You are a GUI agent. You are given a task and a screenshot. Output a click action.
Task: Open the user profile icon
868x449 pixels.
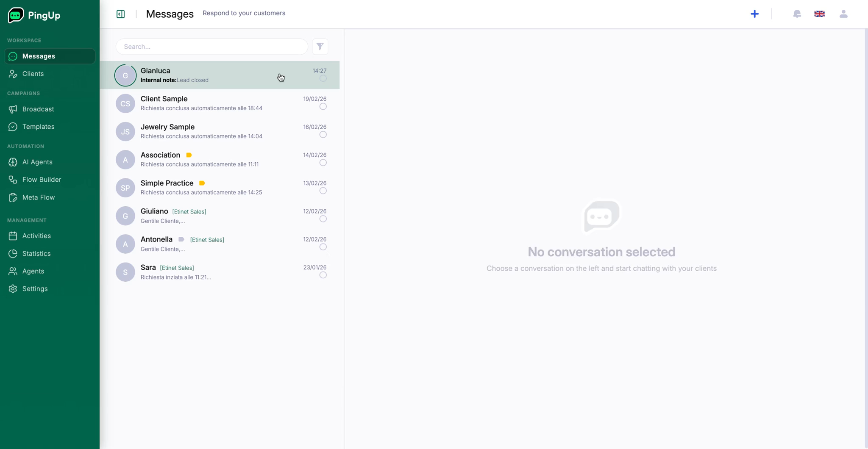click(x=843, y=14)
